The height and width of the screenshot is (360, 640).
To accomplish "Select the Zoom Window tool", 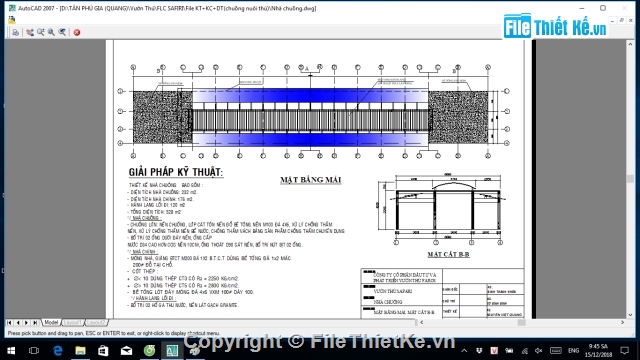I will pyautogui.click(x=51, y=32).
